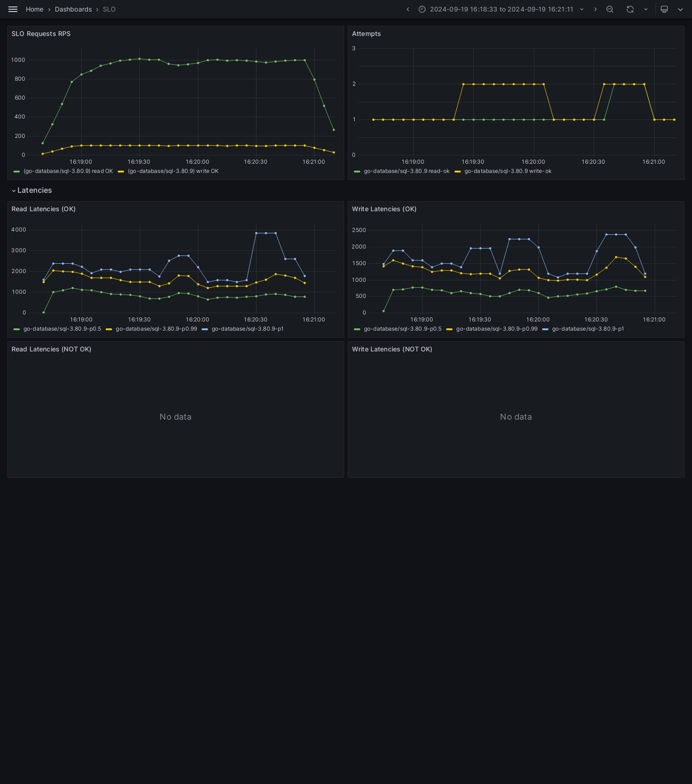This screenshot has height=784, width=692.
Task: Open the time range picker
Action: pyautogui.click(x=501, y=9)
